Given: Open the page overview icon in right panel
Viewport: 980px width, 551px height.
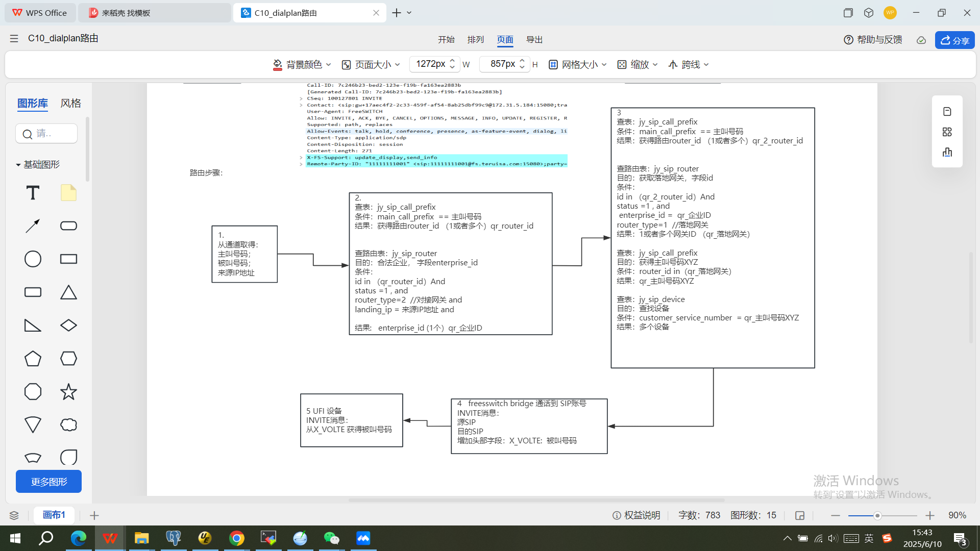Looking at the screenshot, I should pyautogui.click(x=947, y=132).
